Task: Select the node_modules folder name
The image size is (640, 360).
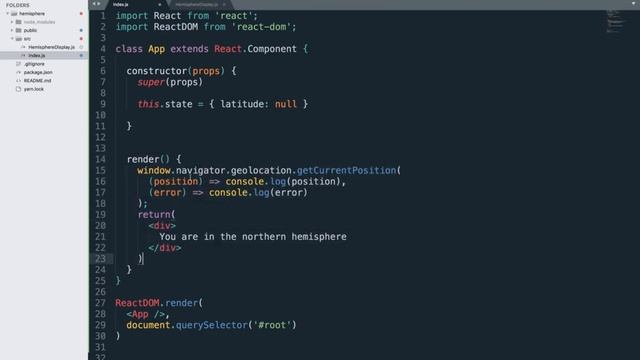Action: point(39,22)
